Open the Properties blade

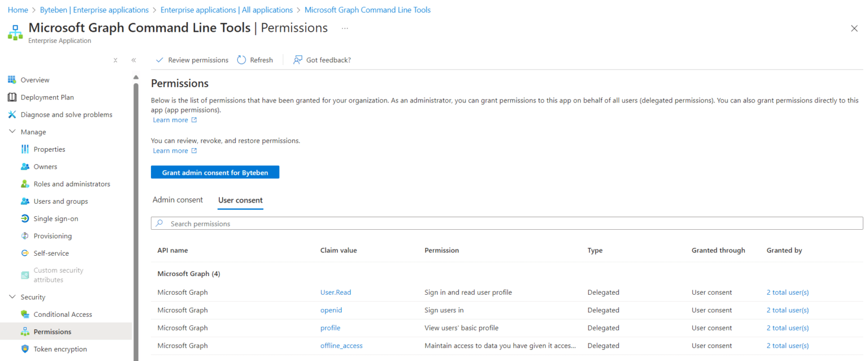[x=49, y=149]
